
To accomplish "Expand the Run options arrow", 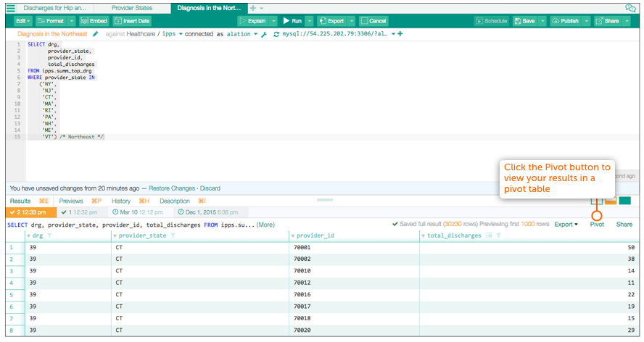I will [x=310, y=21].
